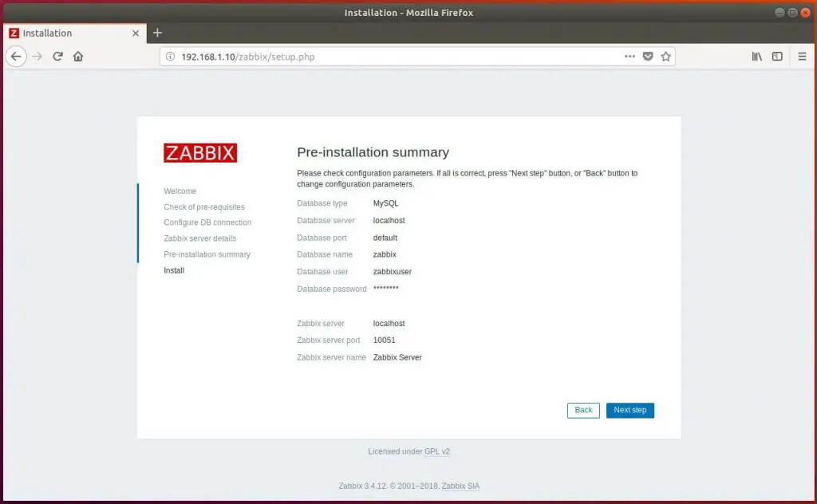Click the ZABBIX logo
Viewport: 817px width, 504px height.
coord(200,152)
